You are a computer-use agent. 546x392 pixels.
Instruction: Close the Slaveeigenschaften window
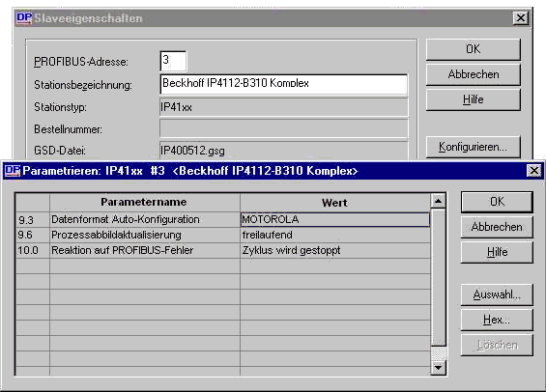(x=521, y=17)
